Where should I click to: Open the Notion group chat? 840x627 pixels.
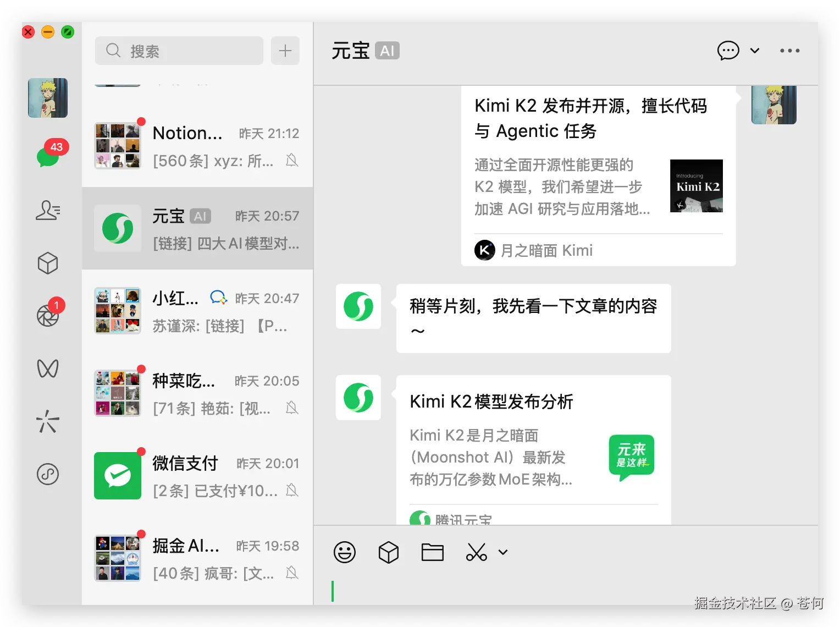[x=198, y=146]
